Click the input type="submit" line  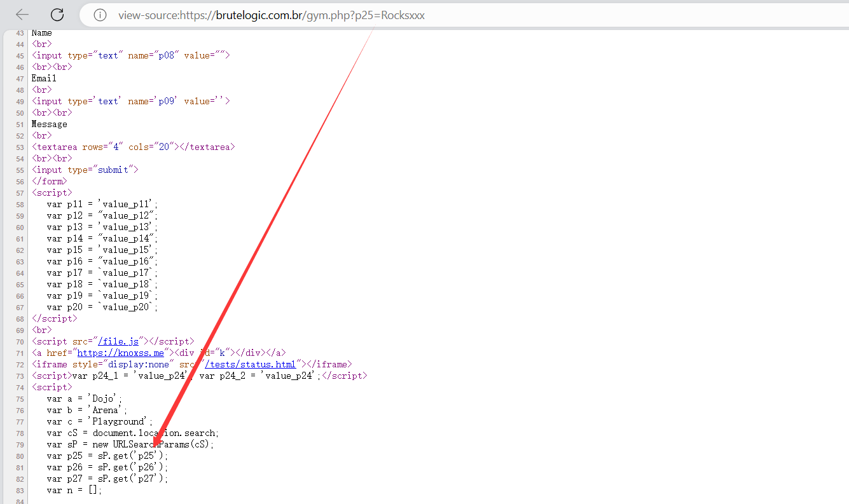click(85, 170)
